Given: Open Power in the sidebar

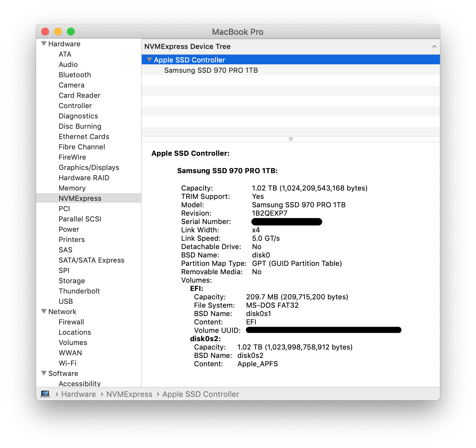Looking at the screenshot, I should point(69,229).
